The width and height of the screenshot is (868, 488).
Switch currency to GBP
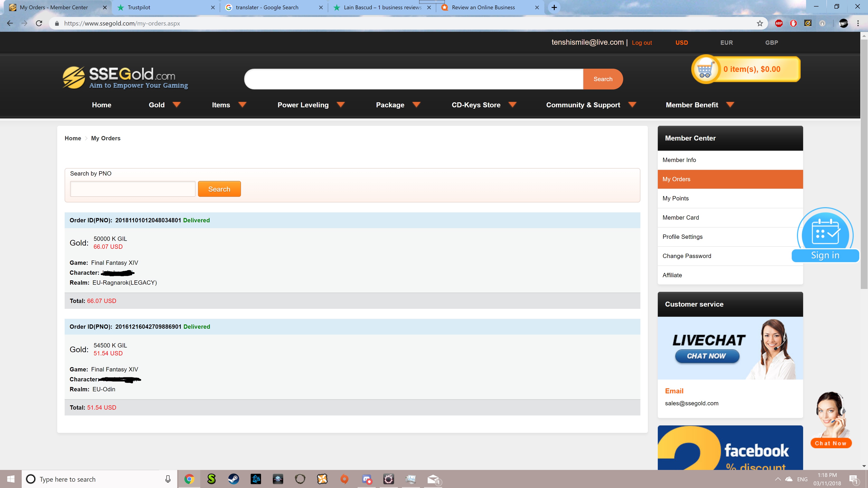[771, 42]
